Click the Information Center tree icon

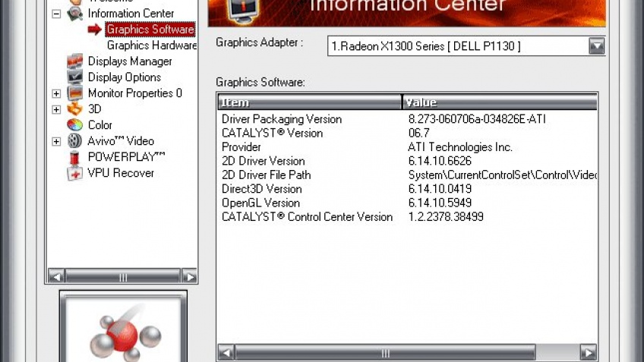coord(74,14)
